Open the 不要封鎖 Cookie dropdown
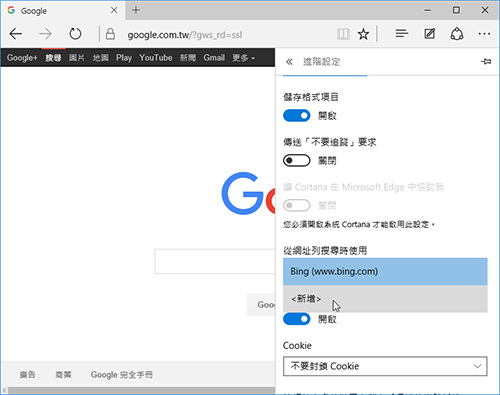The width and height of the screenshot is (500, 395). coord(385,366)
